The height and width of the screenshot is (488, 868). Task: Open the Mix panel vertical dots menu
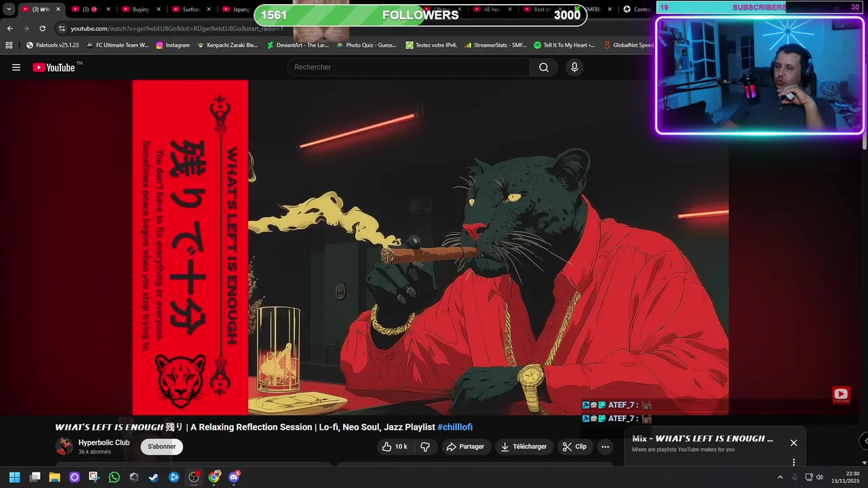(x=793, y=462)
